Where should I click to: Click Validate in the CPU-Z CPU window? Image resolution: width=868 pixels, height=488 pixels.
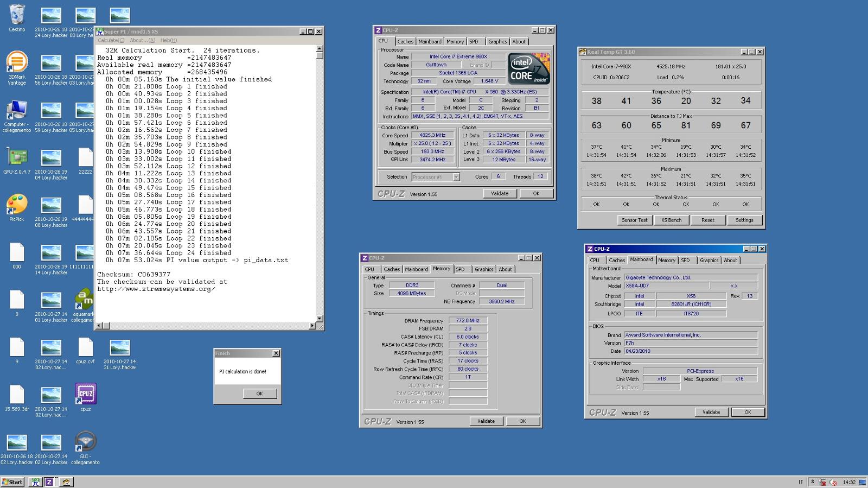500,193
